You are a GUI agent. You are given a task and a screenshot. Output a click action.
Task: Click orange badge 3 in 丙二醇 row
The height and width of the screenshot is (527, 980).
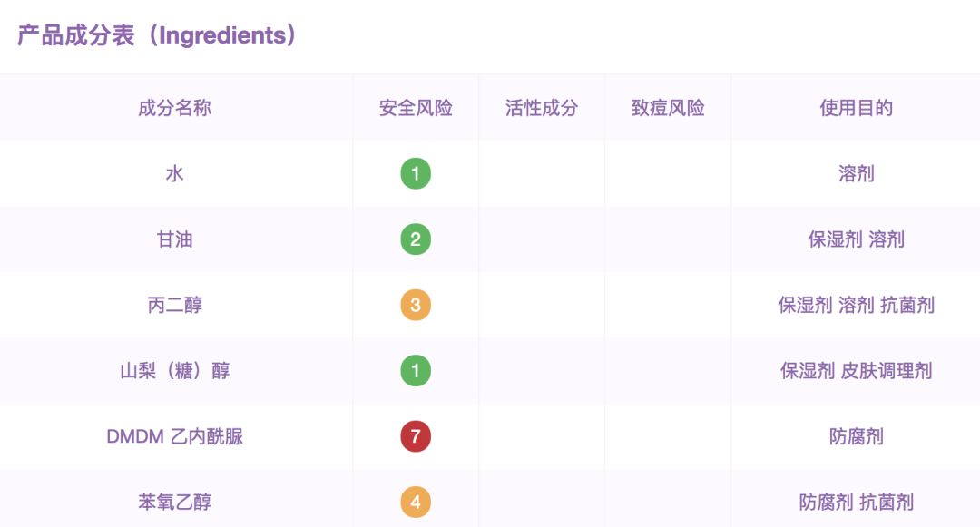tap(416, 305)
